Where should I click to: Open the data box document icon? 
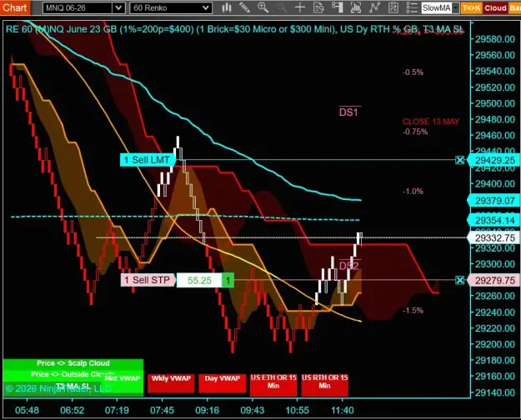point(318,7)
